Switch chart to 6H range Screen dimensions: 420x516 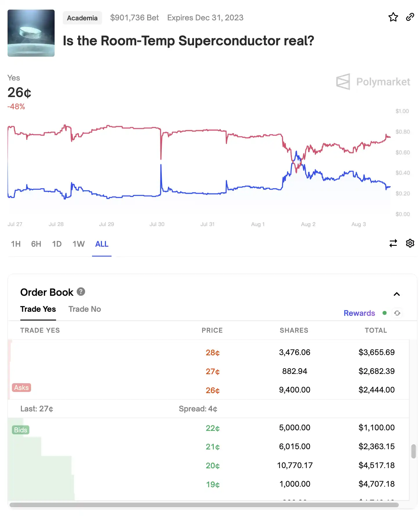[36, 244]
